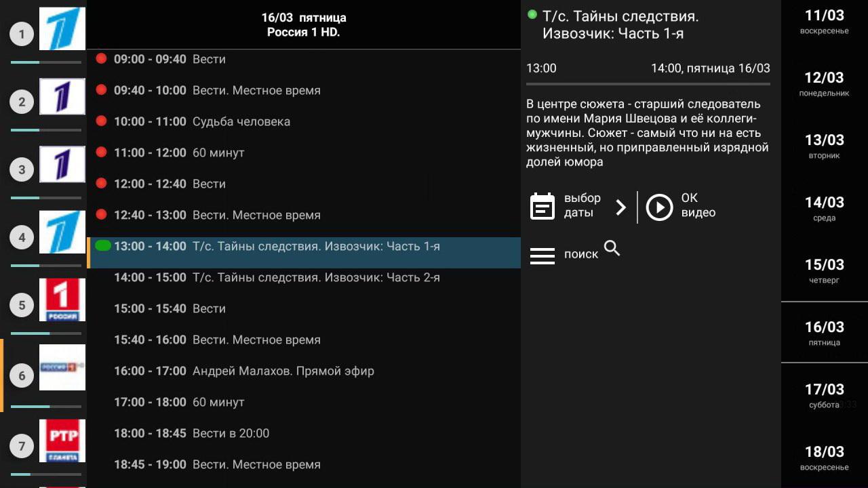Open the calendar date selection icon
Image resolution: width=868 pixels, height=488 pixels.
coord(542,207)
